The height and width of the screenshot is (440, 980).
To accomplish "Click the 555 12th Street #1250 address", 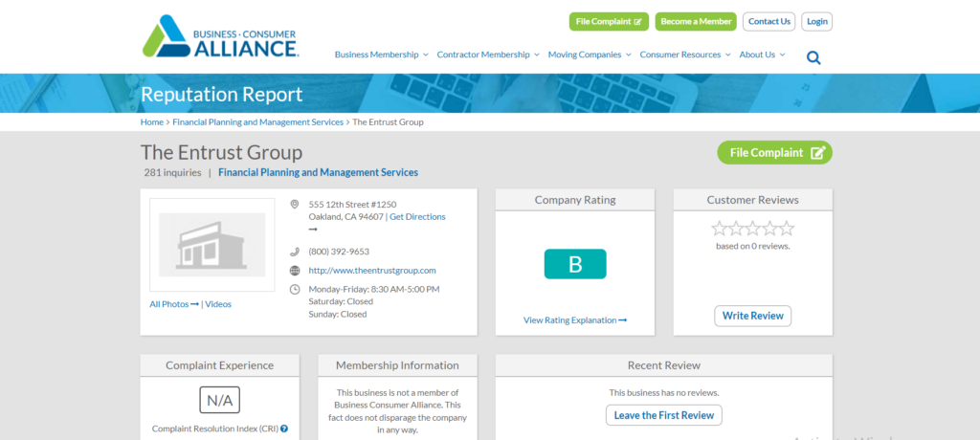I will coord(352,205).
